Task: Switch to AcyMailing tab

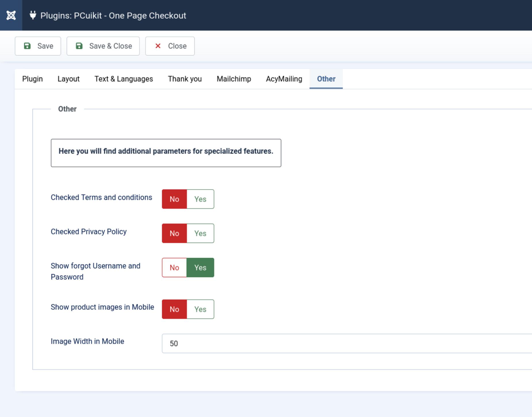Action: pyautogui.click(x=284, y=79)
